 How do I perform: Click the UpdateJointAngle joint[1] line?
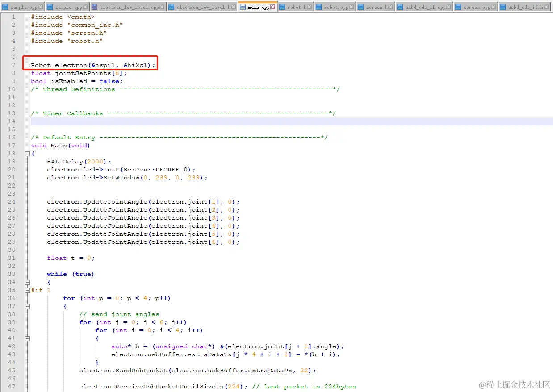click(143, 202)
